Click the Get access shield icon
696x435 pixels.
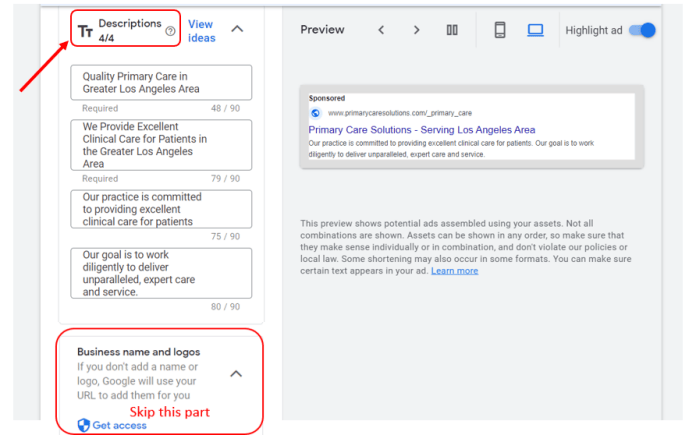coord(83,425)
